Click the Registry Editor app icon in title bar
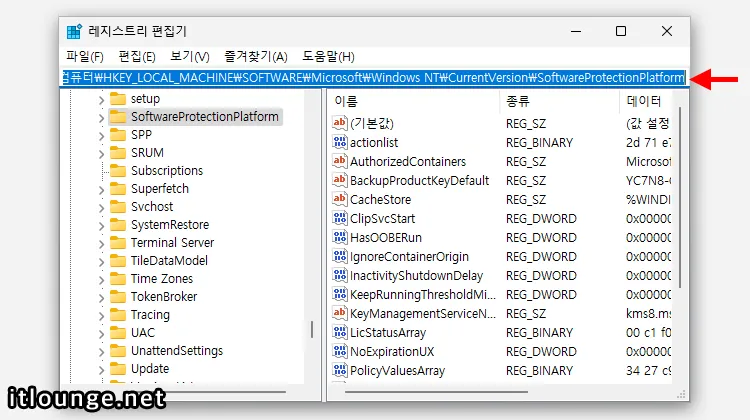This screenshot has width=750, height=420. coord(74,31)
